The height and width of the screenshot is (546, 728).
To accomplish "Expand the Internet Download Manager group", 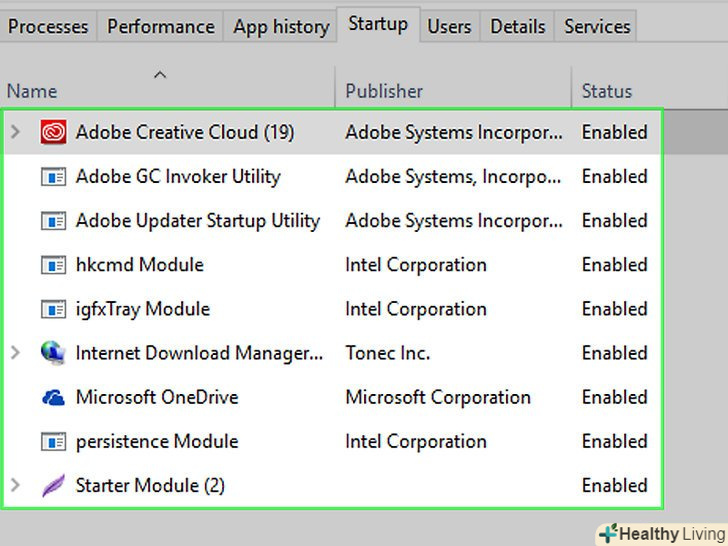I will tap(15, 353).
